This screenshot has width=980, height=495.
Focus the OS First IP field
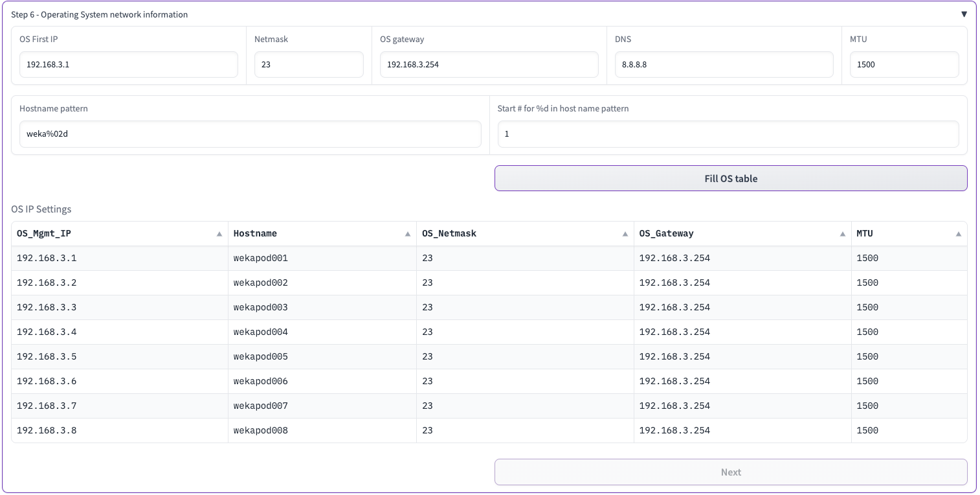[128, 65]
